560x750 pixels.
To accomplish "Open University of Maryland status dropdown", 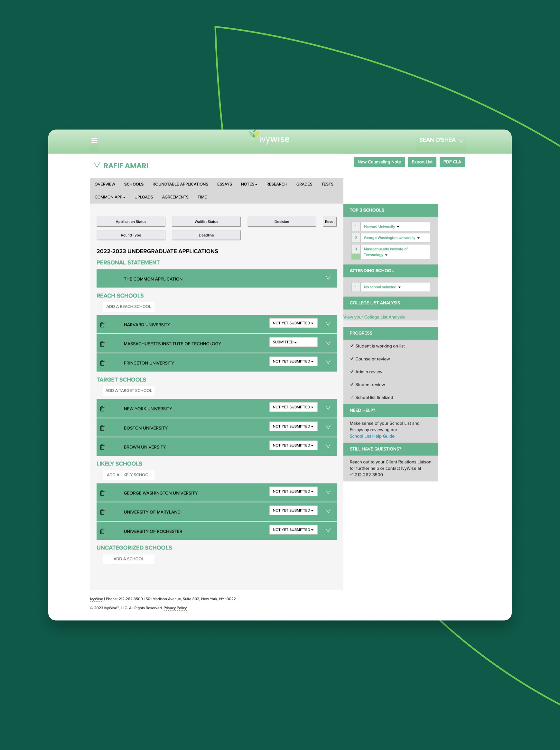I will [293, 511].
